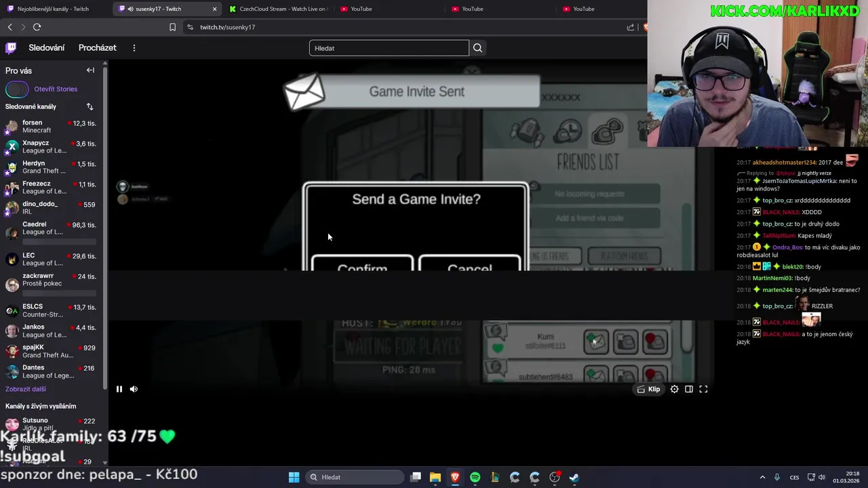868x488 pixels.
Task: Sort followed channels with arrows icon
Action: pyautogui.click(x=90, y=106)
